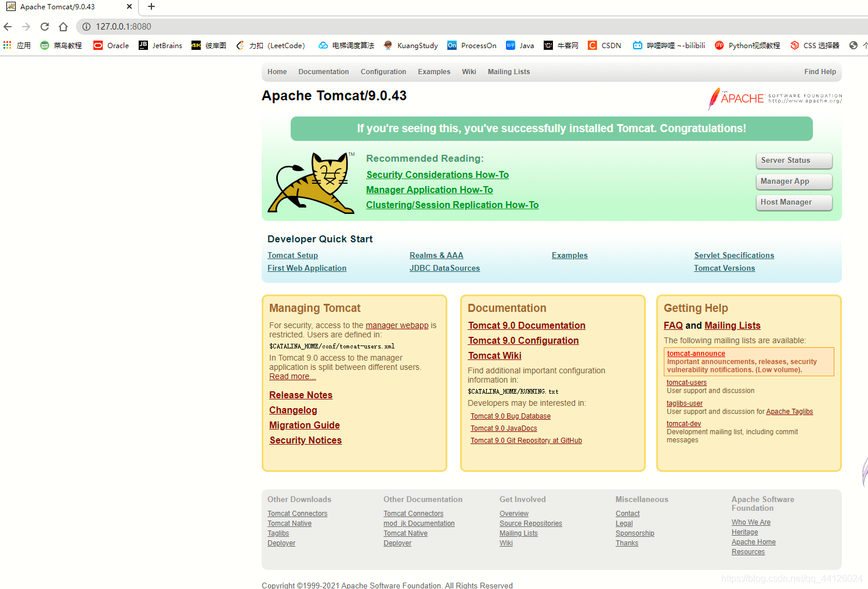868x589 pixels.
Task: Go back using the browser back arrow
Action: [x=8, y=27]
